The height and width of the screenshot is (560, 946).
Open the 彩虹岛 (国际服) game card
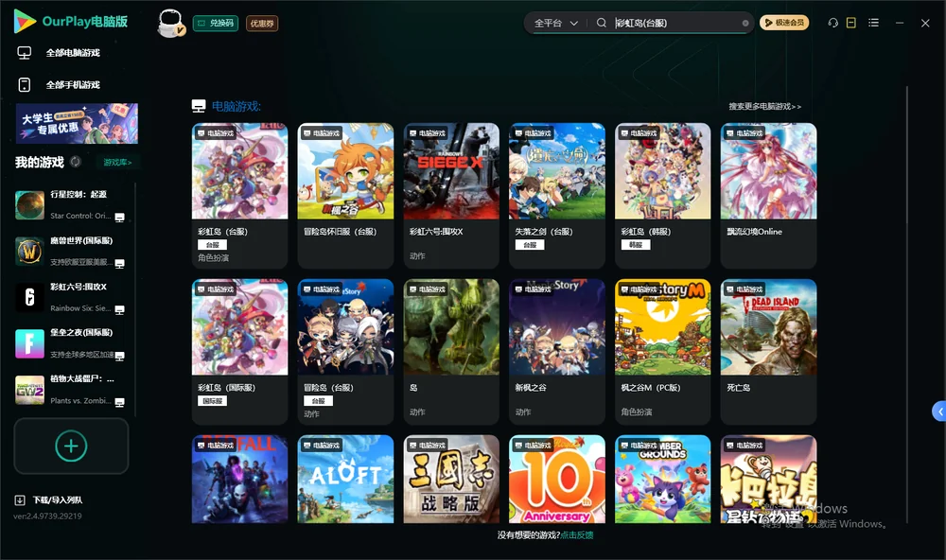(x=239, y=352)
